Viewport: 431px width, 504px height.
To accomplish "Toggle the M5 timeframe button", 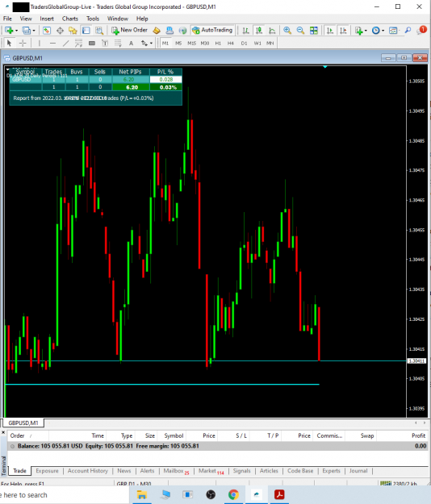I will coord(178,43).
